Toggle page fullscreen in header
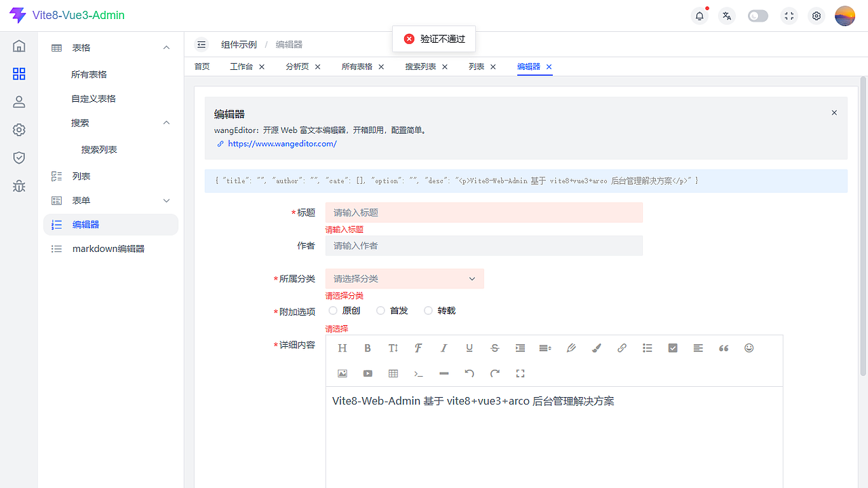Viewport: 868px width, 488px height. tap(789, 16)
